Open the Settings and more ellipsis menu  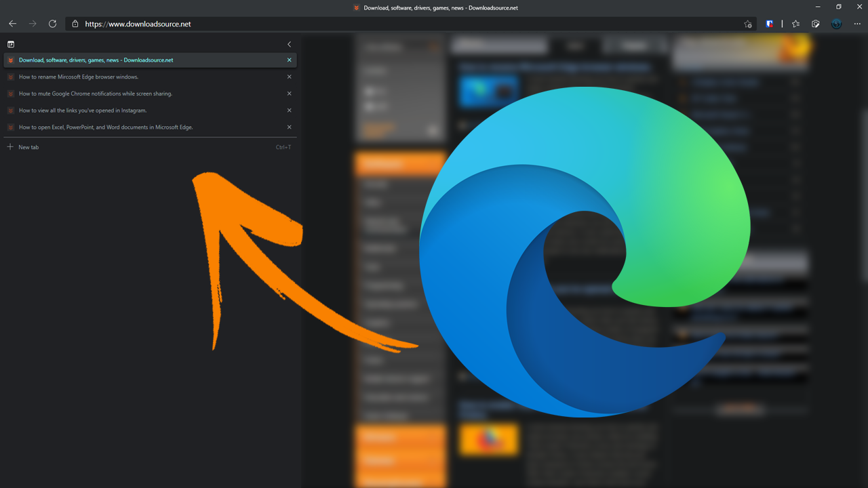[x=857, y=24]
